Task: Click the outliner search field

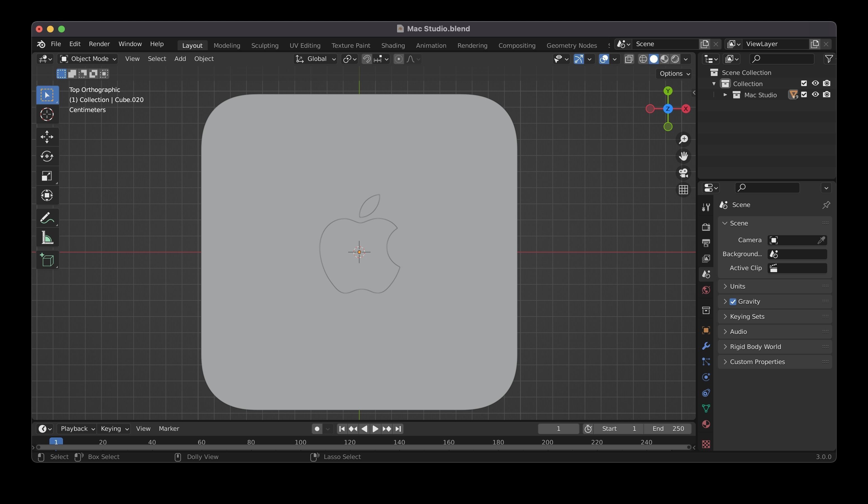Action: (782, 59)
